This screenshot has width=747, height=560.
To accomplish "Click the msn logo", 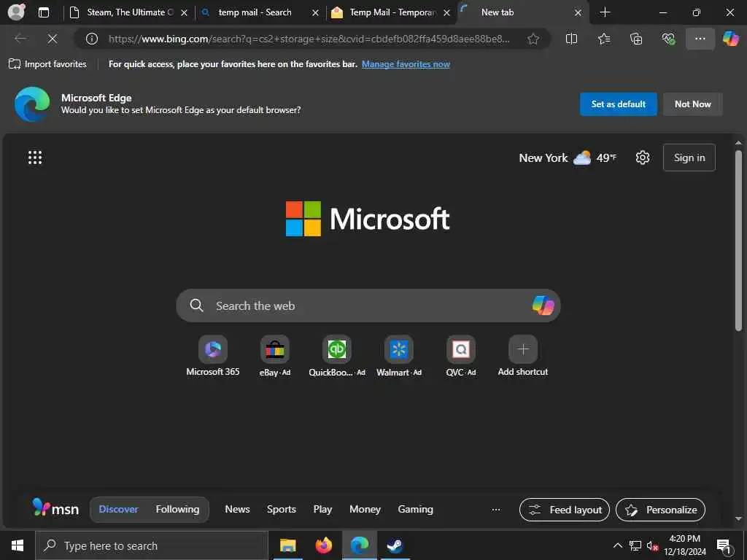I will tap(55, 508).
